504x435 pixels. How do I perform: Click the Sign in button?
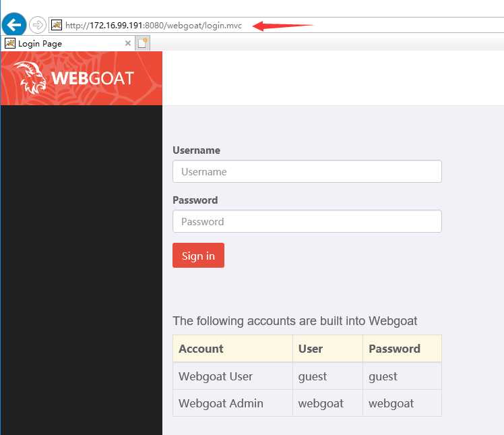(x=198, y=256)
